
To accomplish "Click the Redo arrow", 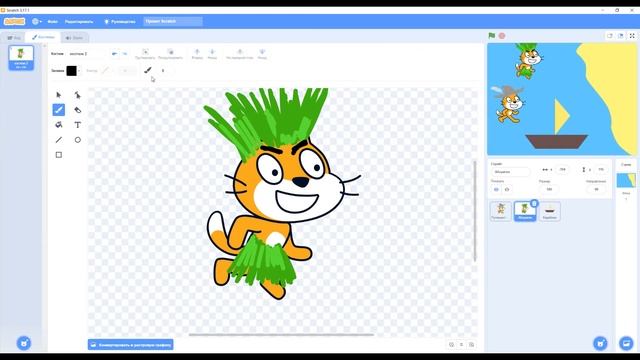I will click(x=125, y=53).
